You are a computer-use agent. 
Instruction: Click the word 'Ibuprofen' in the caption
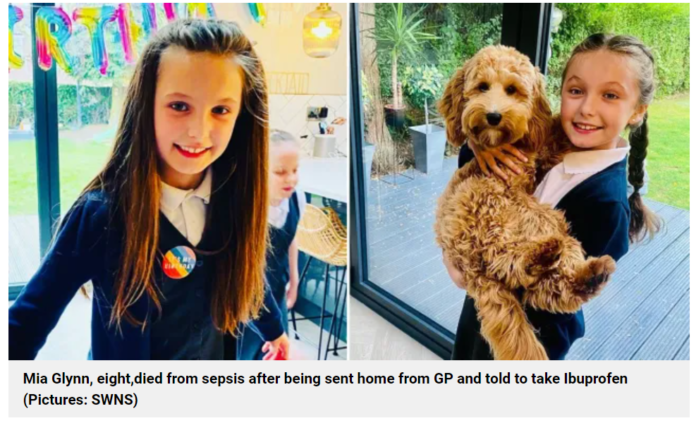(595, 379)
